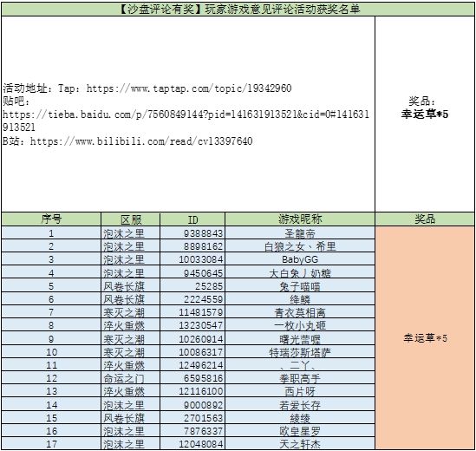
Task: Click the 游戏昵称 column header
Action: click(300, 219)
